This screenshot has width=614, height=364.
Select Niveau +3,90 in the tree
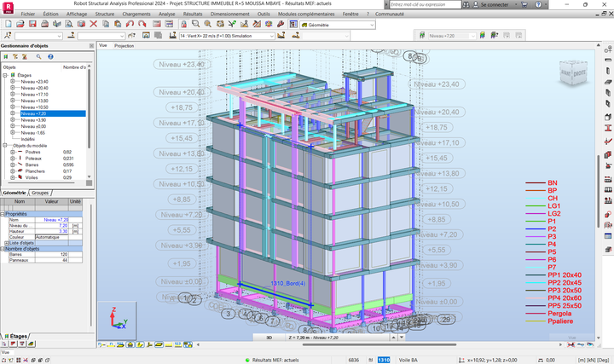pos(32,120)
